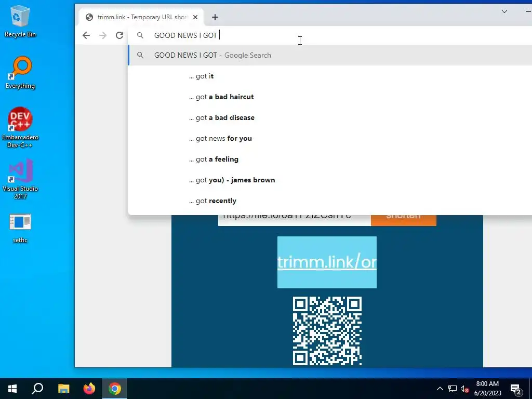This screenshot has width=532, height=399.
Task: Expand the tab search chevron
Action: (x=504, y=11)
